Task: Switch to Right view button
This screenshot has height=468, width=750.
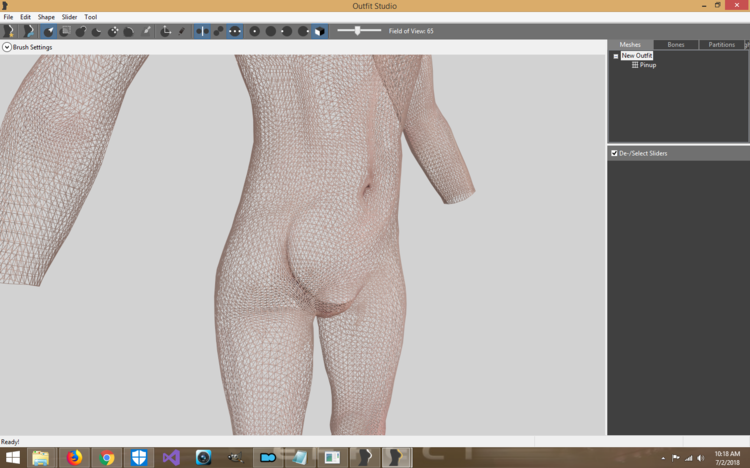Action: tap(303, 31)
